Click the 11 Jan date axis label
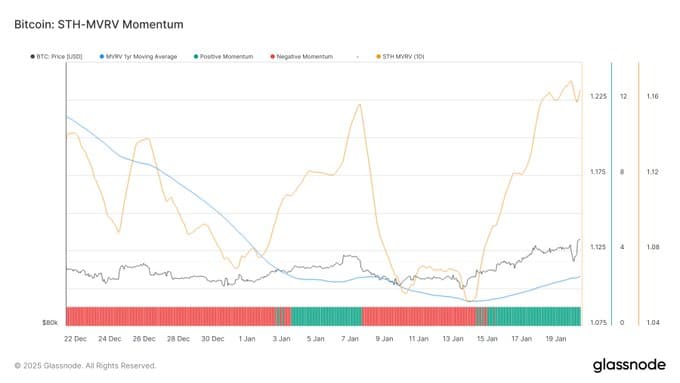 point(418,339)
